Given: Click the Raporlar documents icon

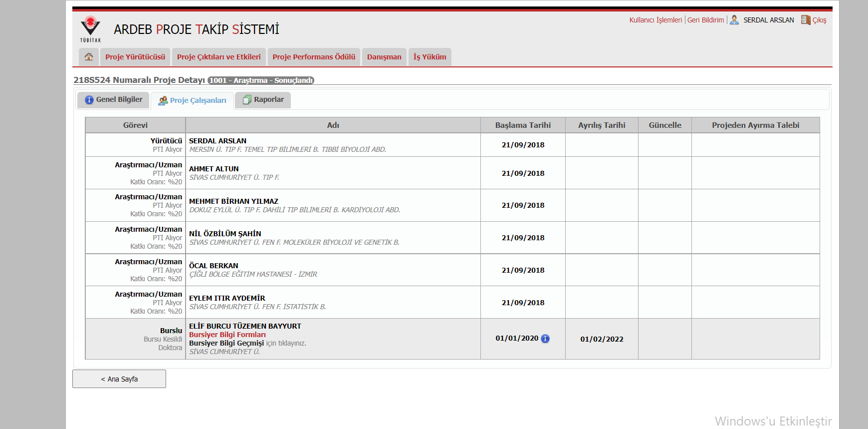Looking at the screenshot, I should tap(247, 100).
